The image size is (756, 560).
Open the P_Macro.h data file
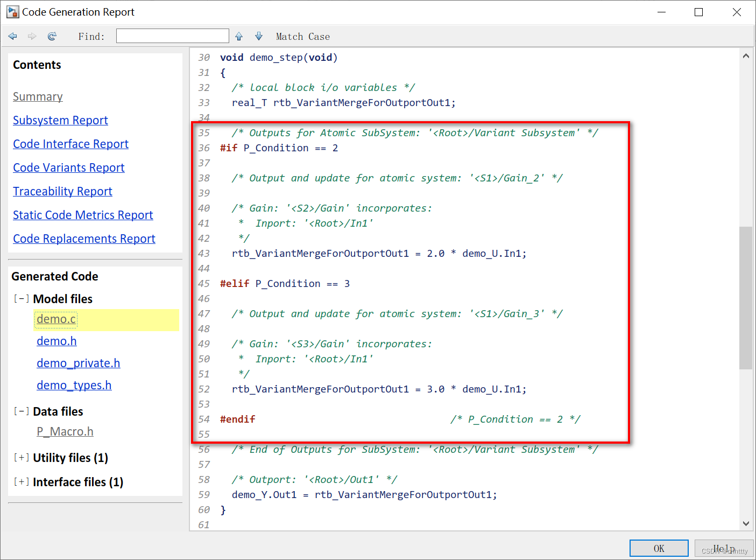pos(65,432)
